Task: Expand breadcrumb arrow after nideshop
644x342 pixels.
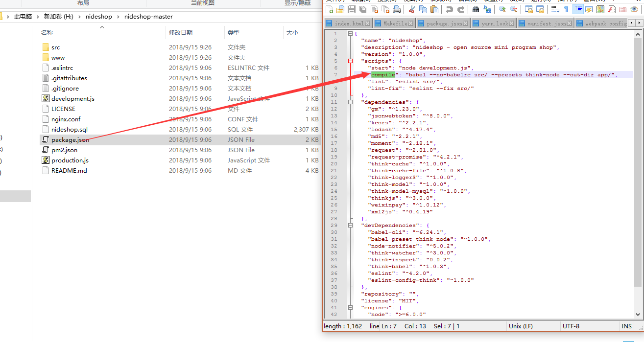Action: pos(119,17)
